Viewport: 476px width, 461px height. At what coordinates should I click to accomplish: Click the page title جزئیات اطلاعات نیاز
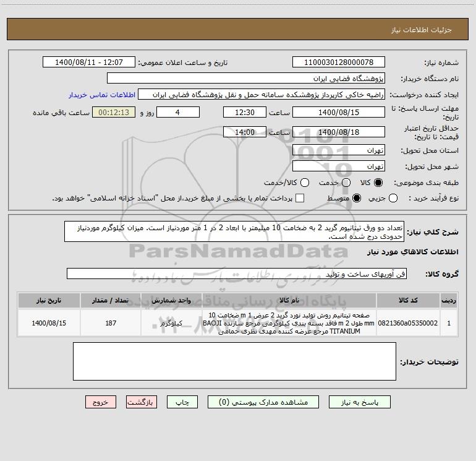(421, 30)
